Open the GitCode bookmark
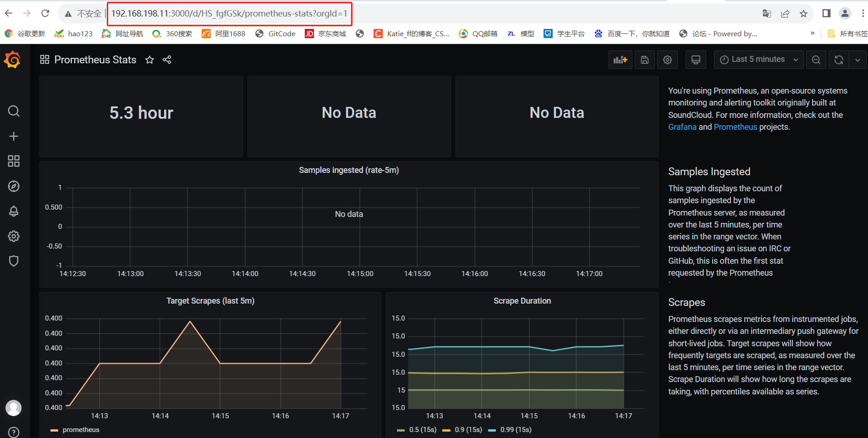868x438 pixels. (275, 33)
